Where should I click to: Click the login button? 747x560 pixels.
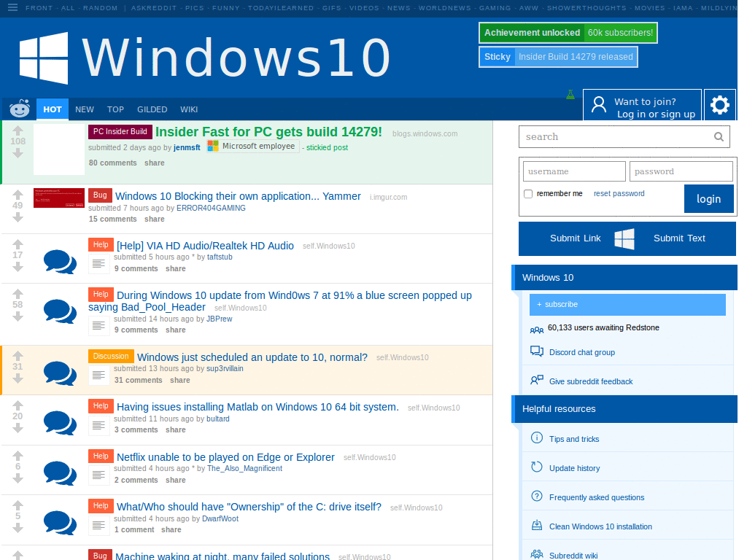click(x=708, y=198)
